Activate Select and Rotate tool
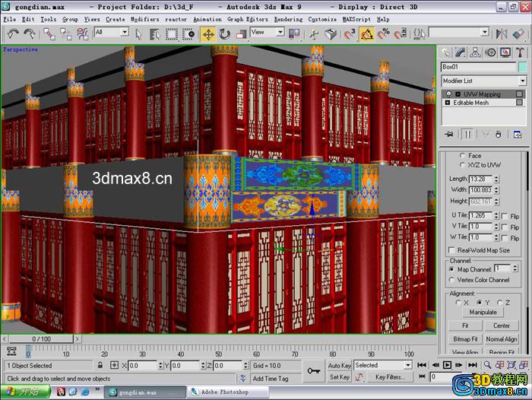 [x=225, y=34]
